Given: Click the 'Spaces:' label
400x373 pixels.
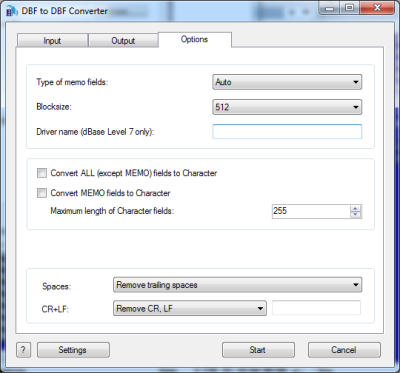Looking at the screenshot, I should coord(56,286).
